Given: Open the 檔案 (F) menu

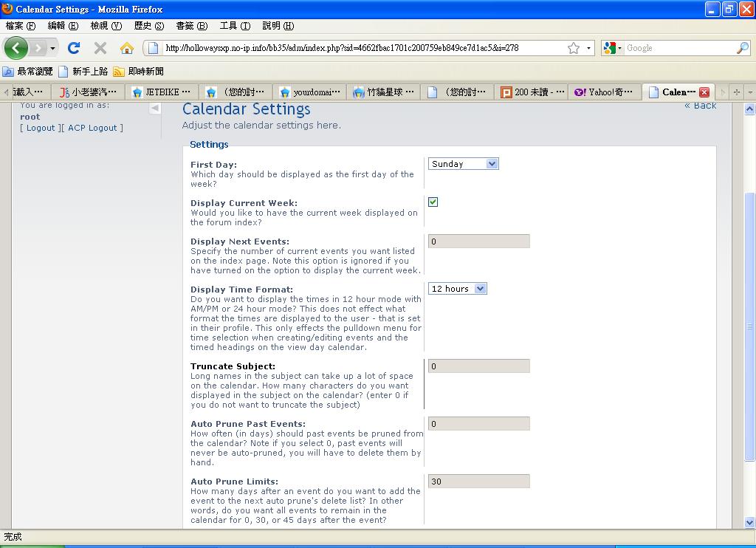Looking at the screenshot, I should coord(21,26).
